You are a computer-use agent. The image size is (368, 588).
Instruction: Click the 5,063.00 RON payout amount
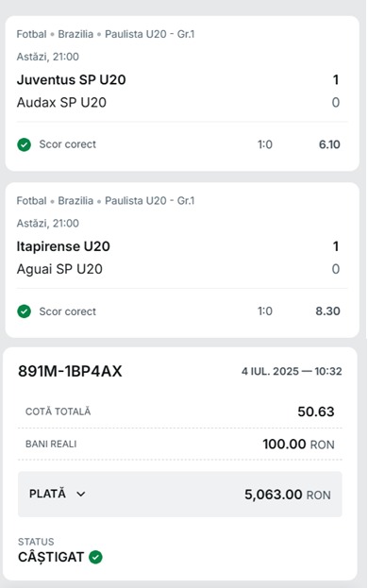click(x=288, y=495)
